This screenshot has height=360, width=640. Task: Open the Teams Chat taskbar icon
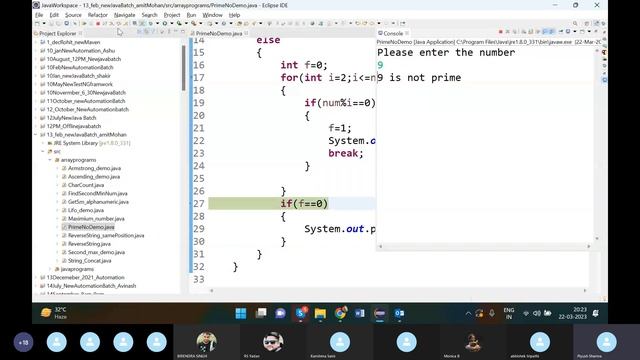point(280,313)
